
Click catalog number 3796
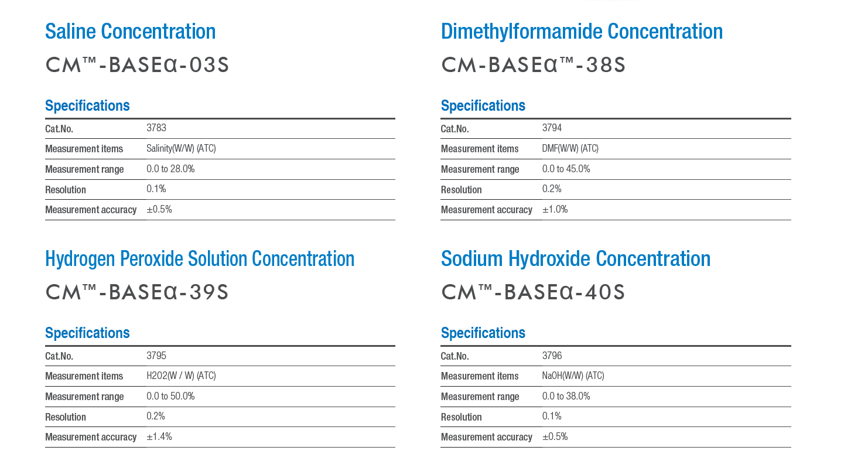[x=552, y=355]
